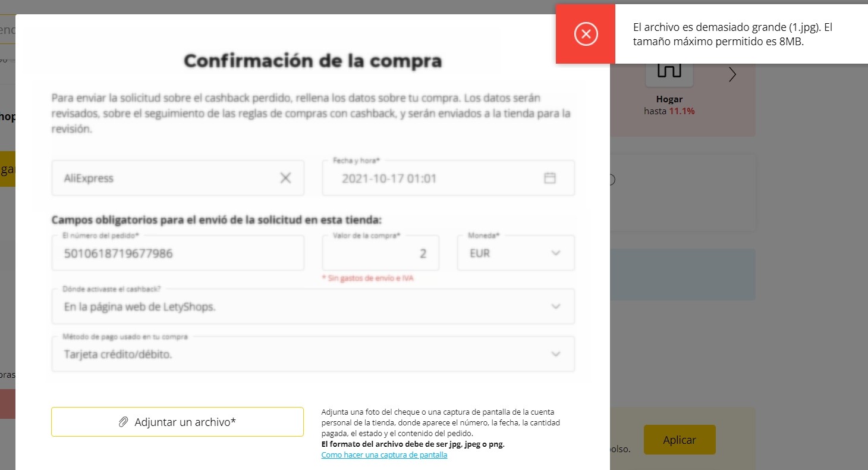The image size is (868, 470).
Task: Select the Hogar category house icon
Action: pyautogui.click(x=669, y=70)
